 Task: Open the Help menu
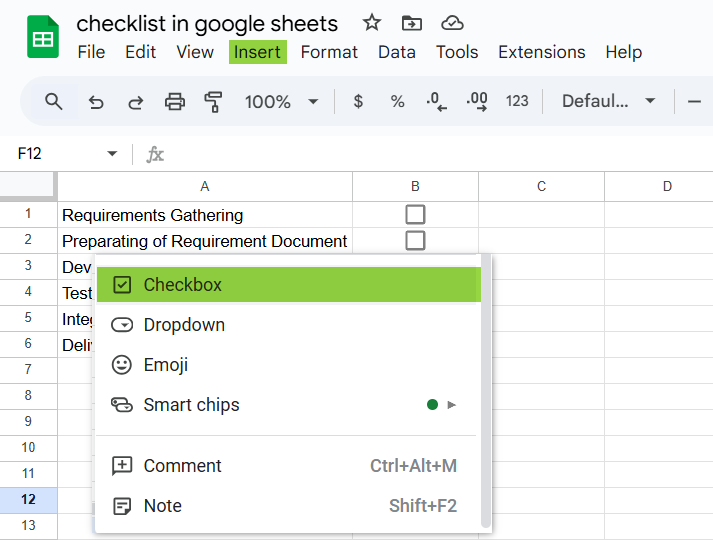pos(623,52)
